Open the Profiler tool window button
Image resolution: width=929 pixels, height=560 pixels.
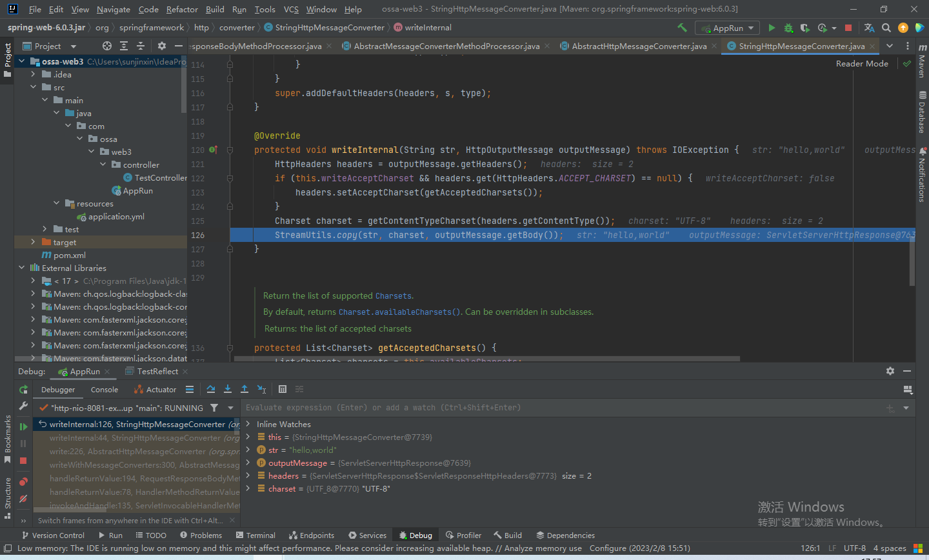point(463,535)
